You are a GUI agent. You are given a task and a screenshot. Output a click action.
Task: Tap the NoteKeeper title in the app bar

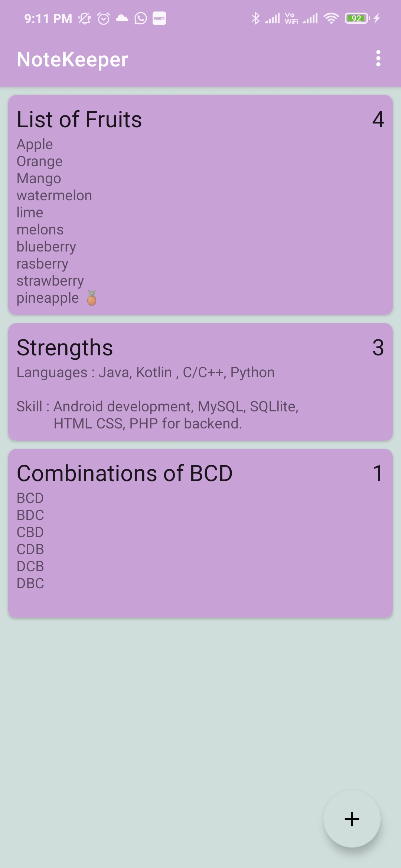[73, 59]
